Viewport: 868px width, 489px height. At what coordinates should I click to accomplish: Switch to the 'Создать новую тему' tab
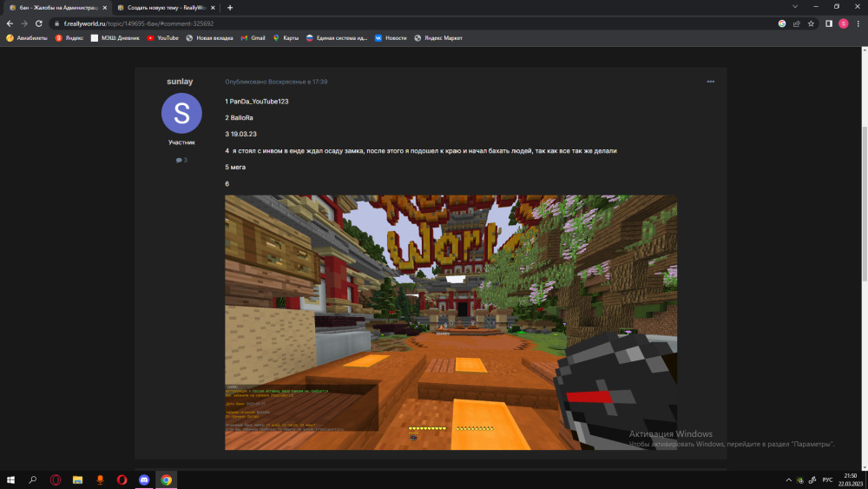[x=166, y=8]
